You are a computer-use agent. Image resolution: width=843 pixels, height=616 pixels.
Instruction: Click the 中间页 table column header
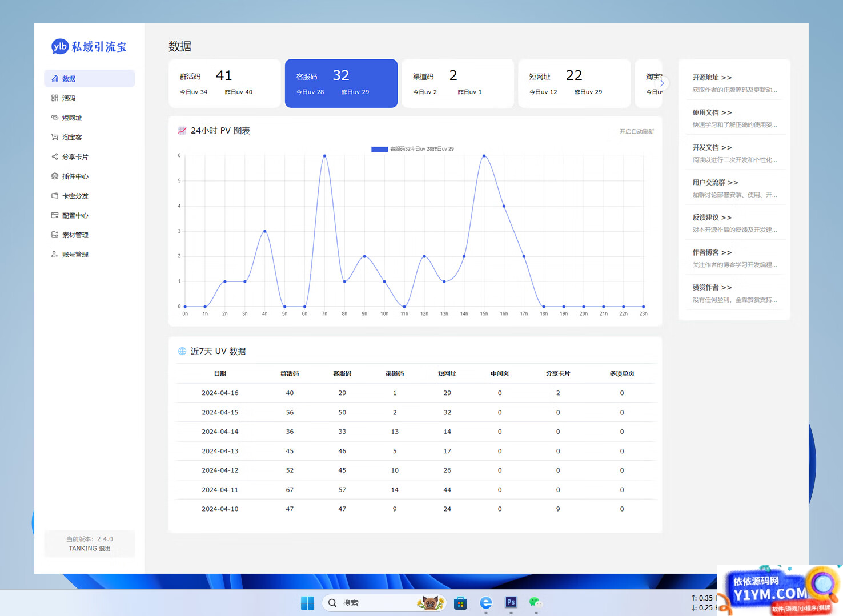point(500,373)
